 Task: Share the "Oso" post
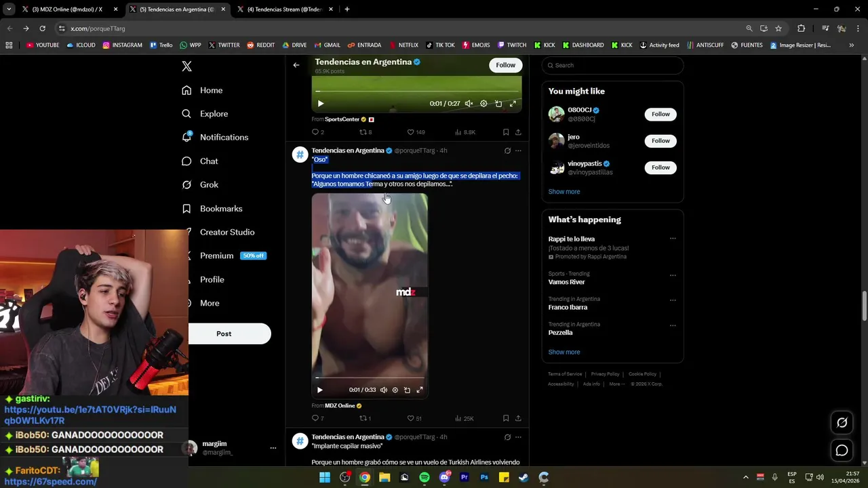(x=518, y=418)
